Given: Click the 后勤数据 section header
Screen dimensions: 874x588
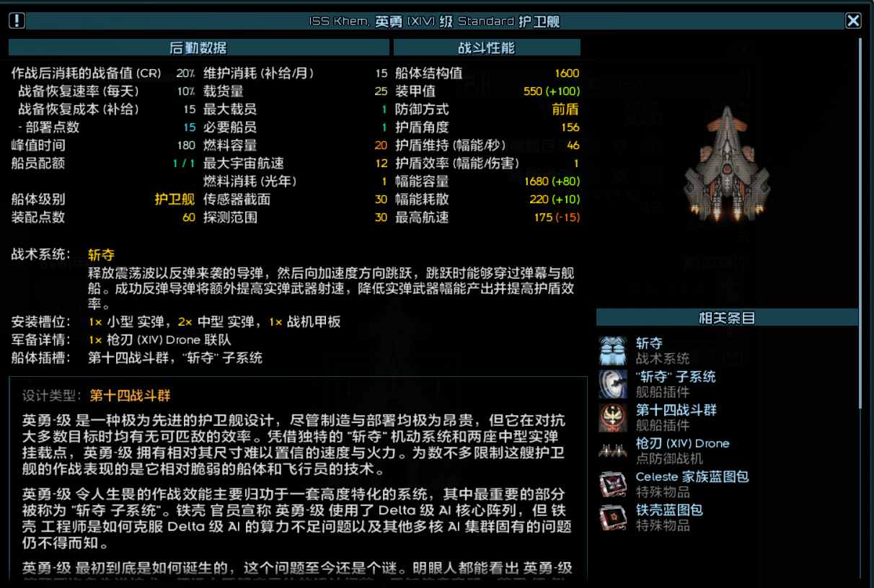Looking at the screenshot, I should click(x=198, y=48).
